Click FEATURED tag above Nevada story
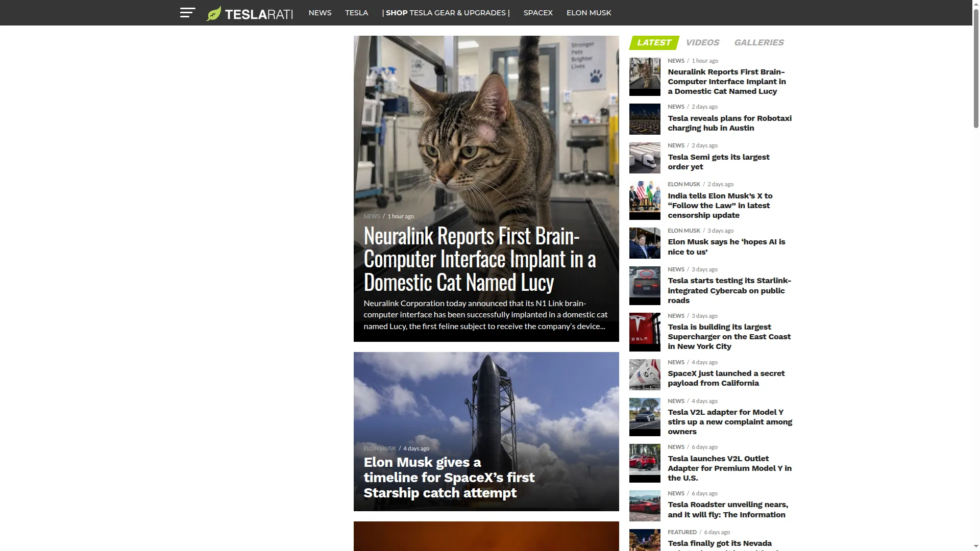980x551 pixels. [682, 532]
